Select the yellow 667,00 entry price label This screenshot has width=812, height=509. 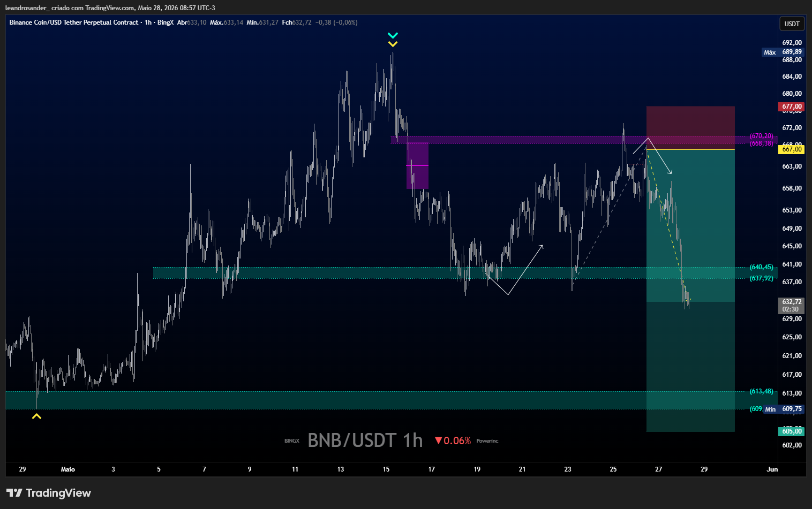(792, 149)
